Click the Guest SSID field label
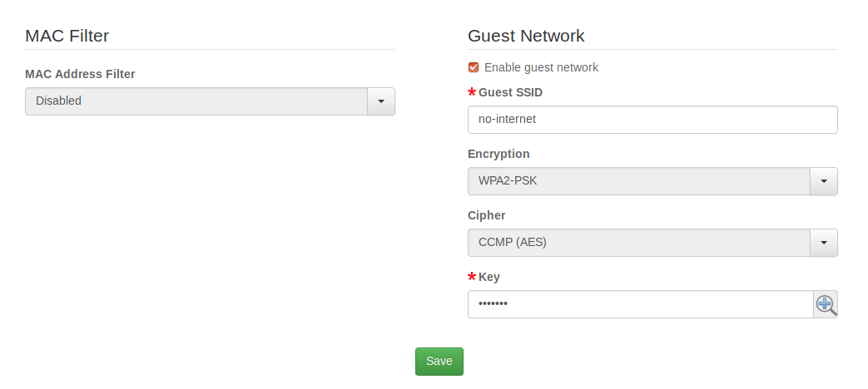This screenshot has height=389, width=868. pyautogui.click(x=510, y=92)
